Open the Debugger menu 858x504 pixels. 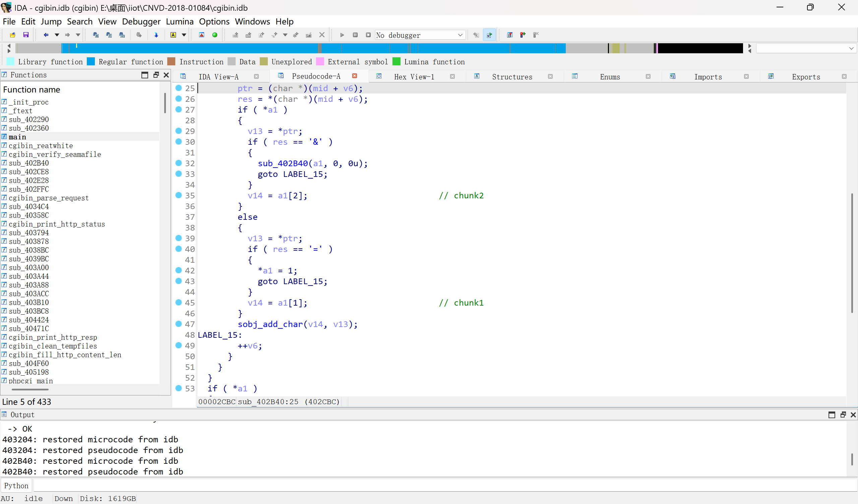point(141,21)
